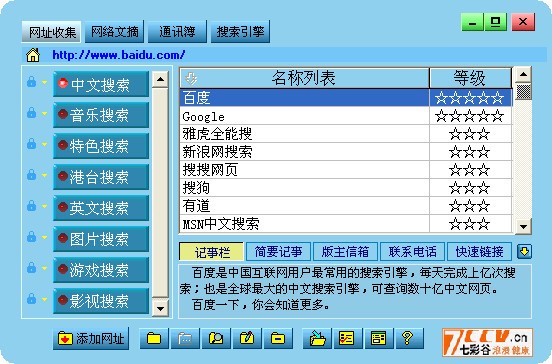Image resolution: width=552 pixels, height=364 pixels.
Task: Click the name list scrollbar thumb
Action: [523, 92]
